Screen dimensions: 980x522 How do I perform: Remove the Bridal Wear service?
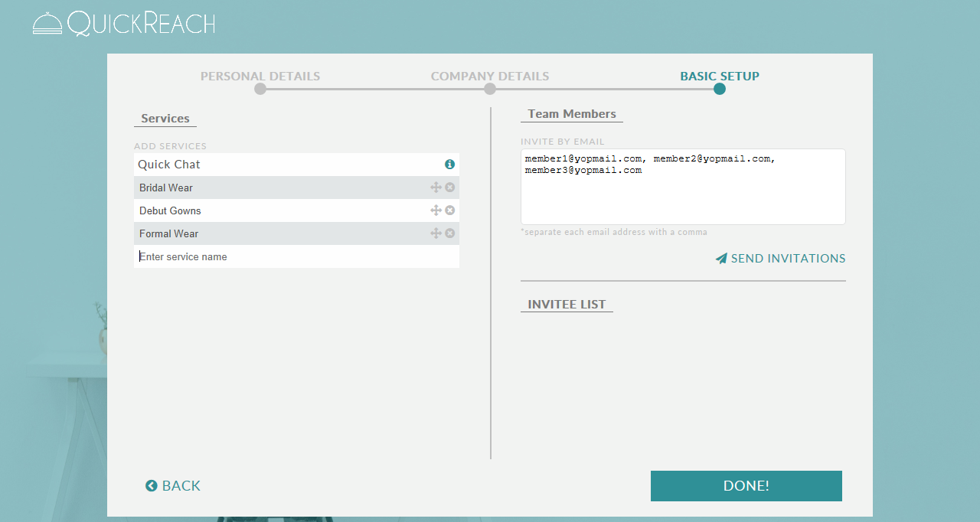point(450,188)
